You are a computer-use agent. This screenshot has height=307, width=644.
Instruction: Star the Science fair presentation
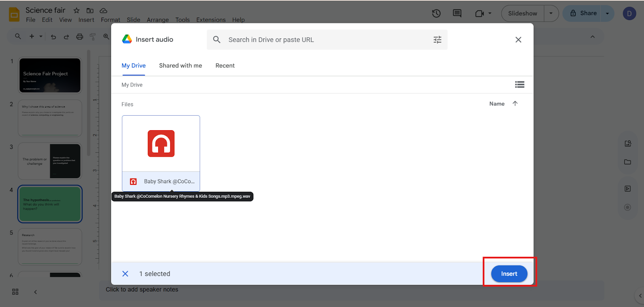point(76,10)
